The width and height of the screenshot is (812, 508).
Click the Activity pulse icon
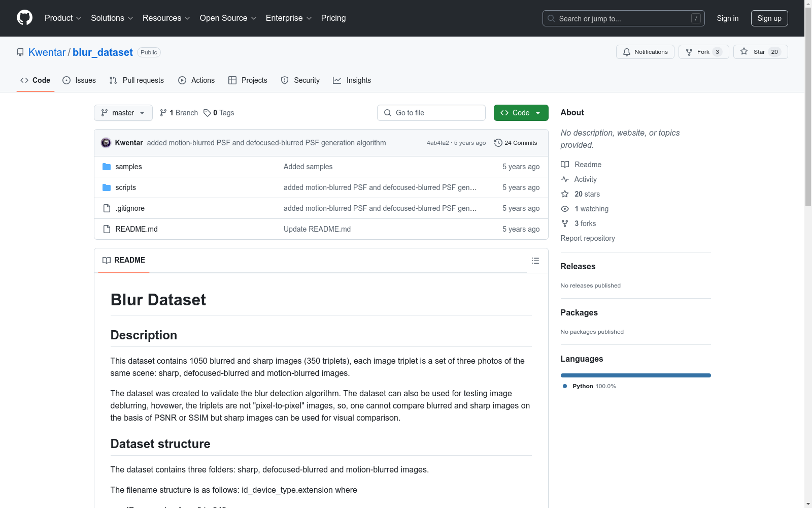(565, 179)
